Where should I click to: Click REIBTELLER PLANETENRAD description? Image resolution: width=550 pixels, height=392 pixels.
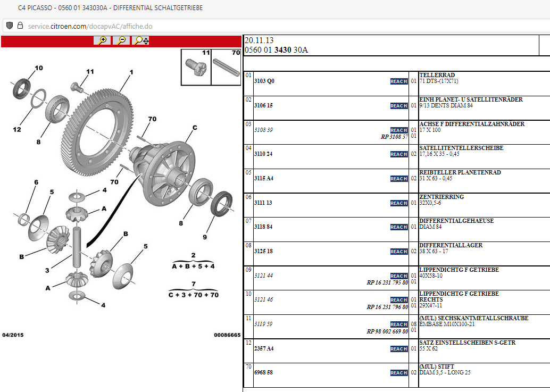(x=460, y=172)
